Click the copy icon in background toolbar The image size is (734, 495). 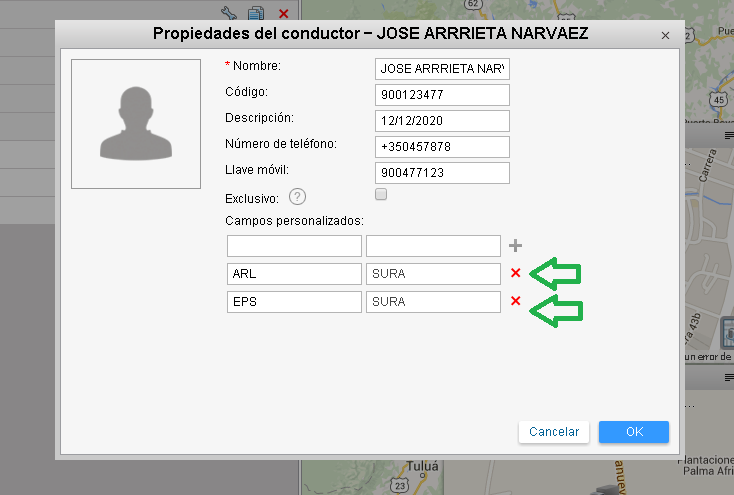(x=256, y=13)
